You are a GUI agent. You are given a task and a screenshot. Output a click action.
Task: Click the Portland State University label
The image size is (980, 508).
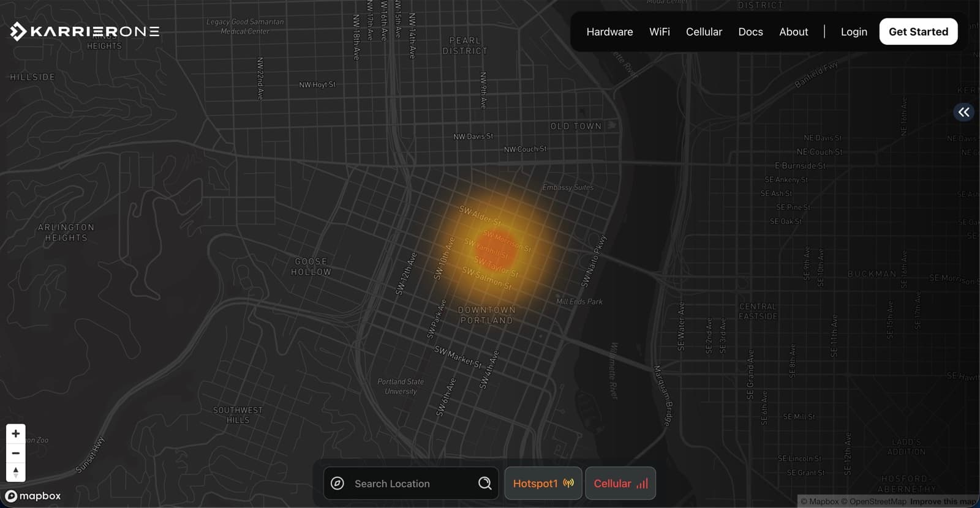pyautogui.click(x=401, y=386)
